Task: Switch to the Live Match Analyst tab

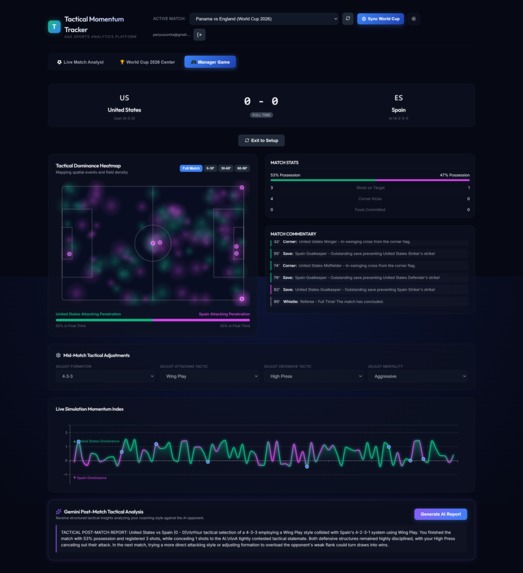Action: point(80,62)
